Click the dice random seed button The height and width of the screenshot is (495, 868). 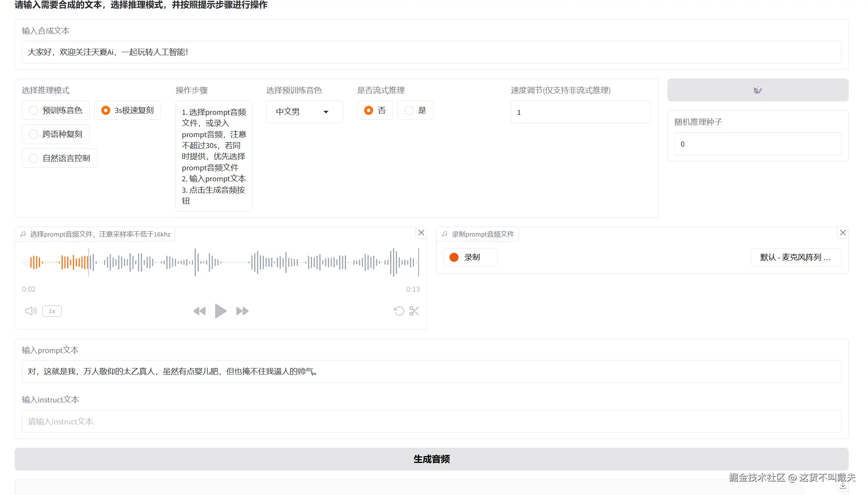tap(757, 90)
